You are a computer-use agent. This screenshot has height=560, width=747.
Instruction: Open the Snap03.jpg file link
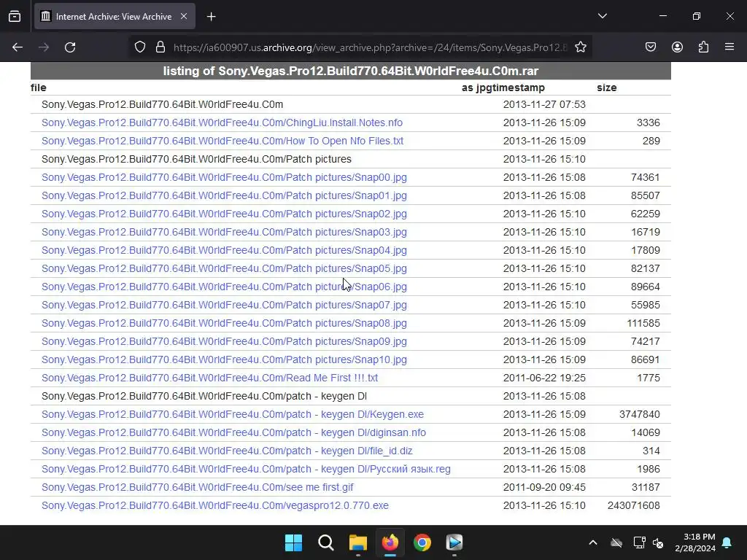[224, 233]
